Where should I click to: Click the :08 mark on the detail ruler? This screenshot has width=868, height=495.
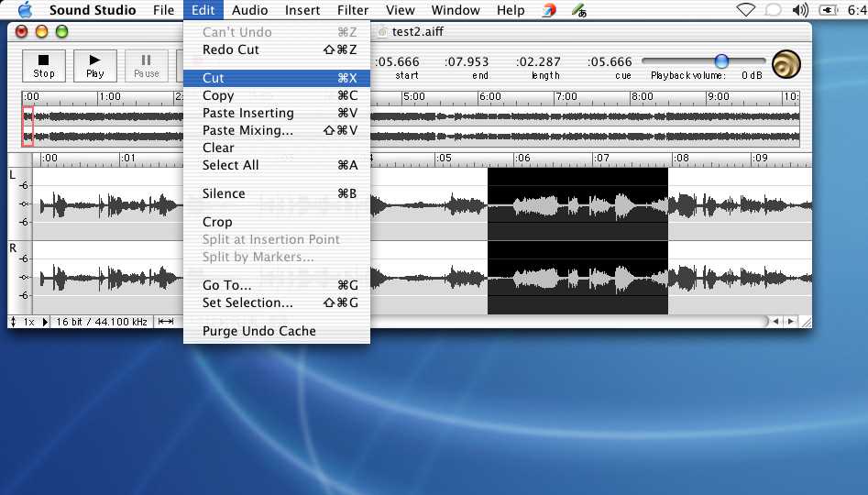[x=681, y=158]
